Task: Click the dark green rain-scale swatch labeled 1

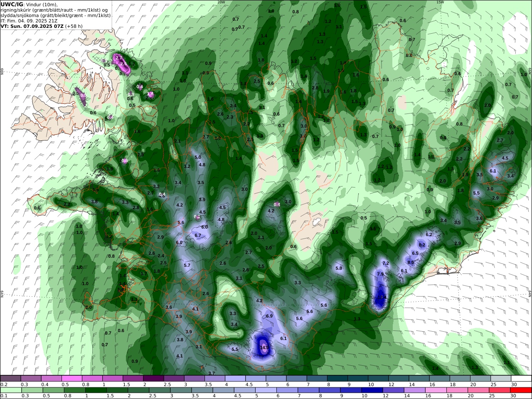Action: 96,390
